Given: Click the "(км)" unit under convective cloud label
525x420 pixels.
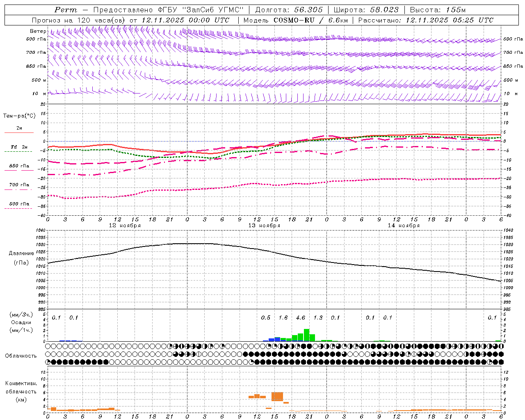Looking at the screenshot, I should pyautogui.click(x=21, y=399).
